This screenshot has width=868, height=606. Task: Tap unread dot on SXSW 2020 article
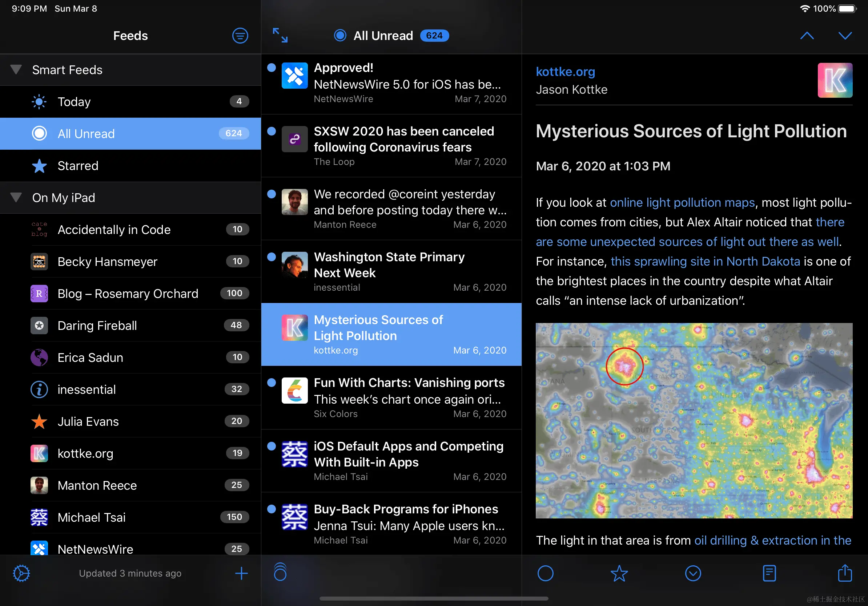click(272, 131)
